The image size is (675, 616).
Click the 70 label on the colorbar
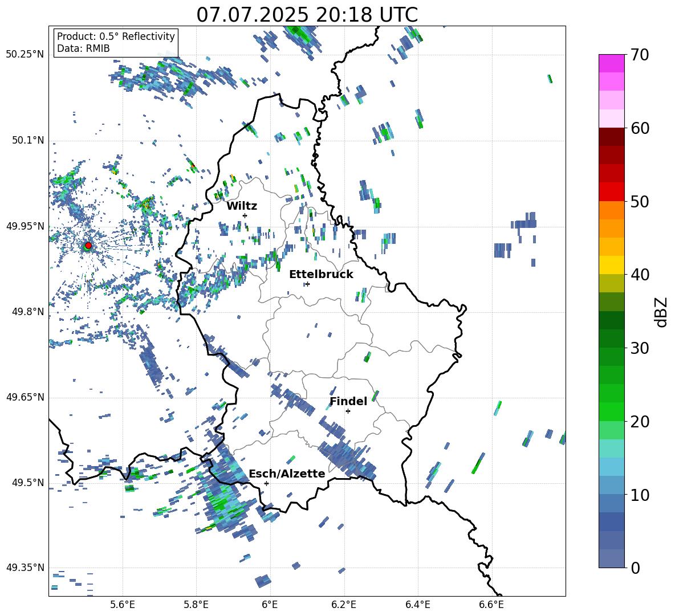tap(640, 55)
